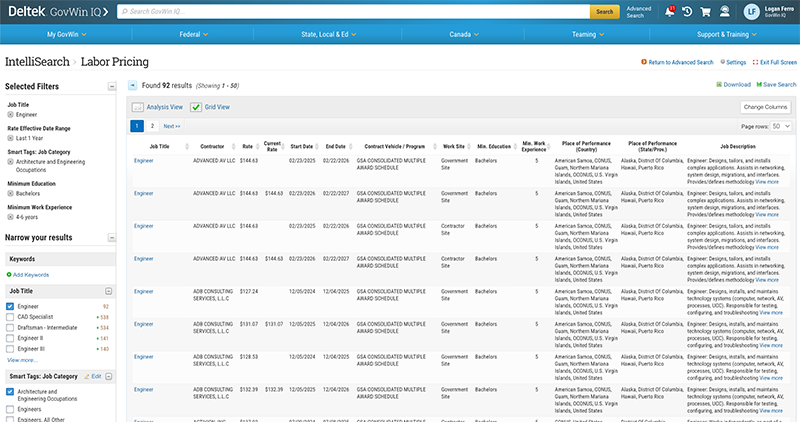800x422 pixels.
Task: Open the Logan Ferro profile avatar
Action: (x=751, y=12)
